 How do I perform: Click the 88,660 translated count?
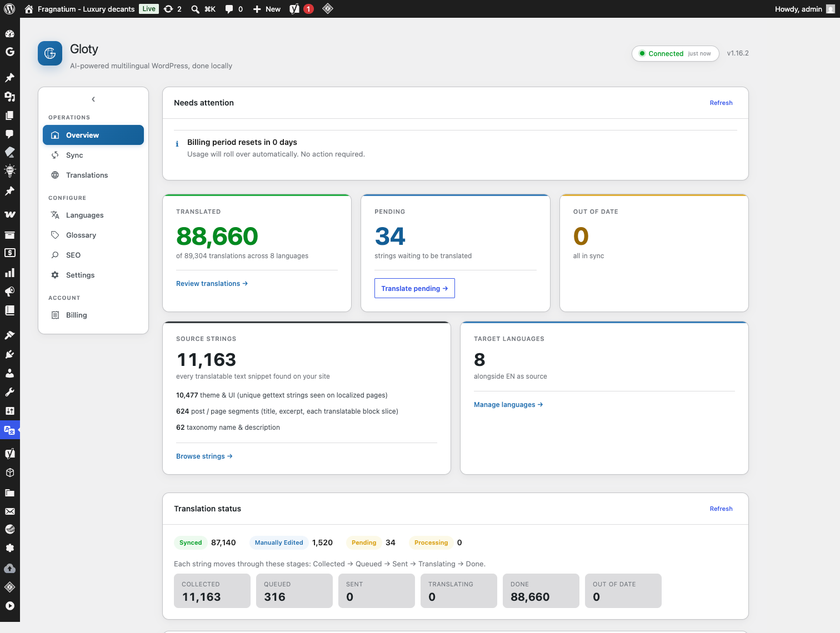(x=217, y=237)
